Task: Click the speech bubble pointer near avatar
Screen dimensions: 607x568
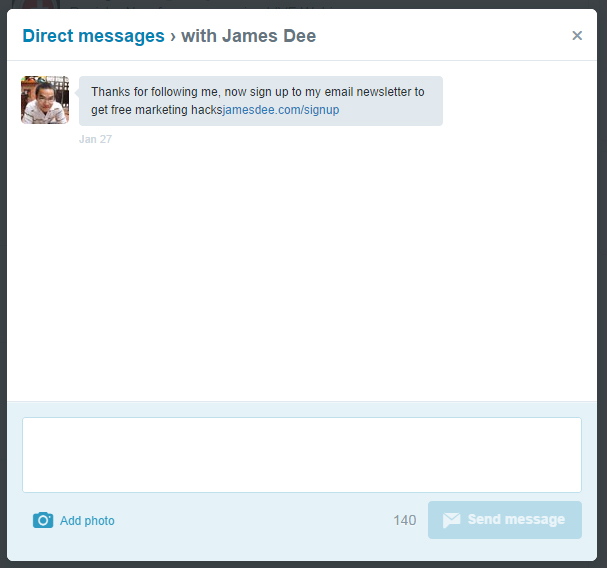Action: tap(76, 91)
